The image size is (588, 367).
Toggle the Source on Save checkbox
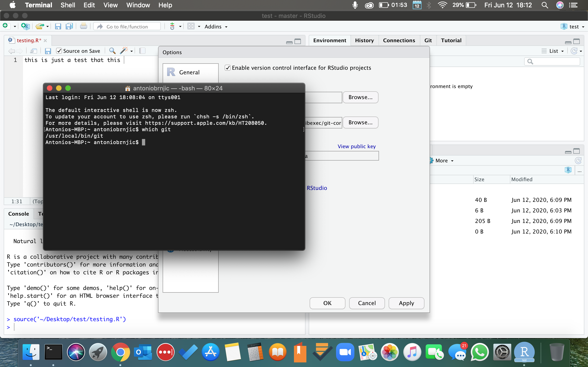[59, 51]
